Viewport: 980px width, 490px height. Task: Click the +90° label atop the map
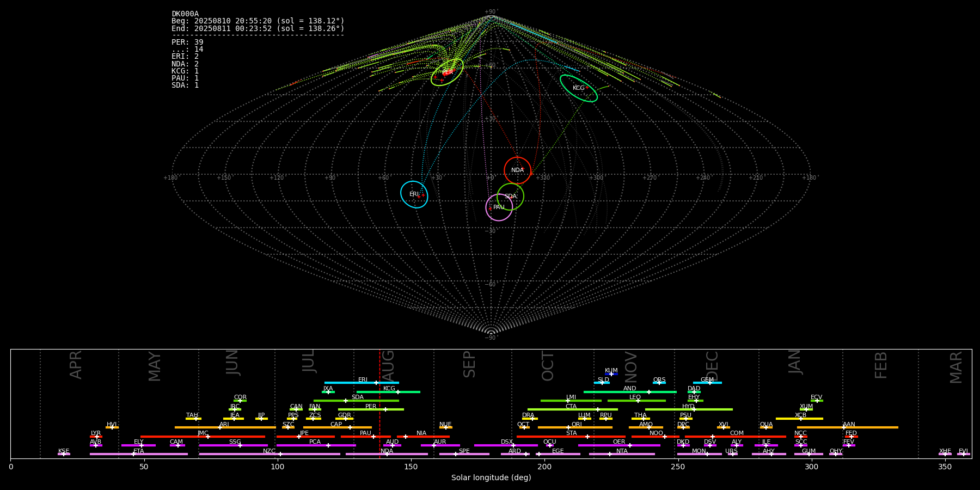coord(491,12)
